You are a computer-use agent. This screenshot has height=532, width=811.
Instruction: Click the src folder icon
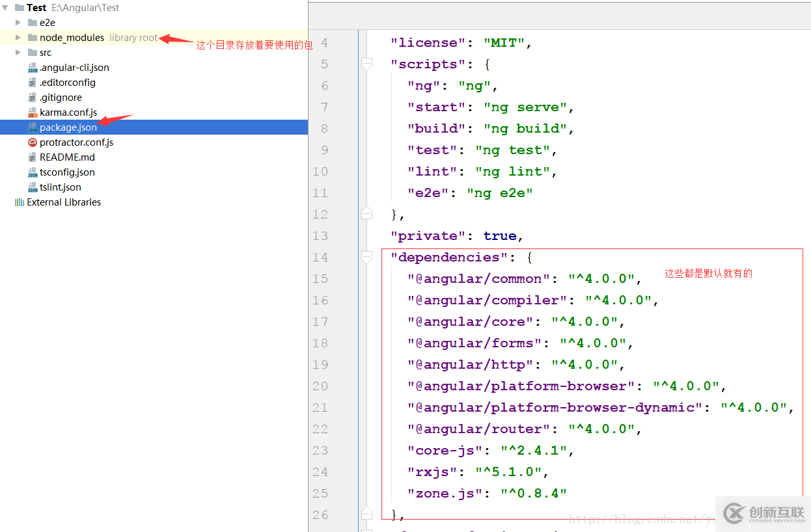point(33,53)
